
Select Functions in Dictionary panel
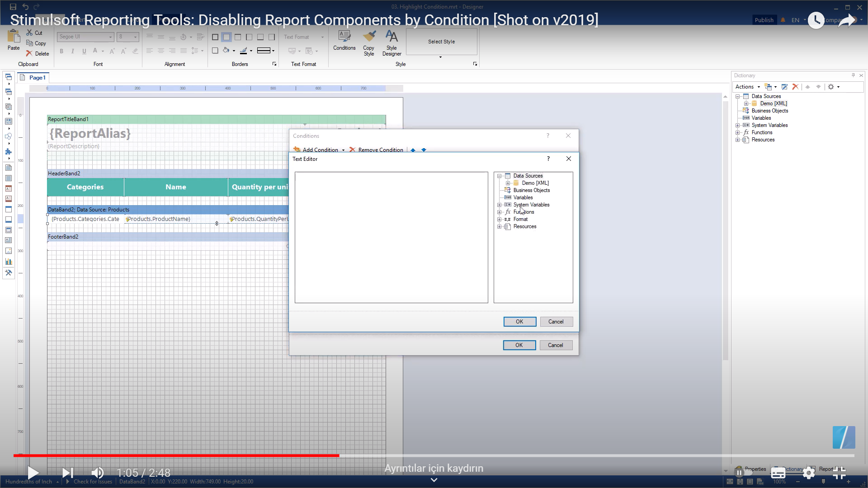762,132
